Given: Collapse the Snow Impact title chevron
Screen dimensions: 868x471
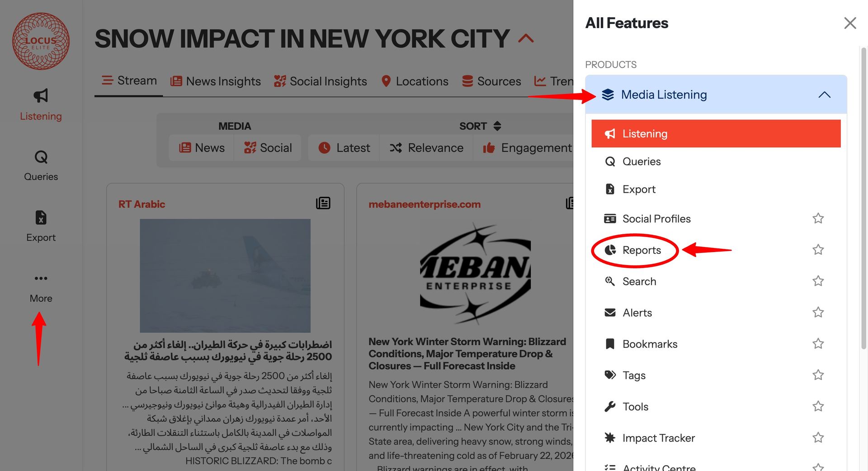Looking at the screenshot, I should point(526,38).
